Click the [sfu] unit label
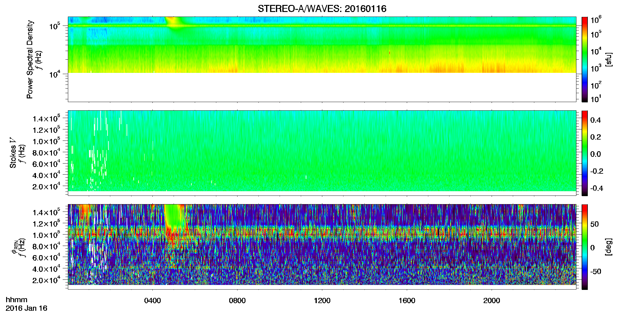Screen dimensions: 644x332 [609, 60]
